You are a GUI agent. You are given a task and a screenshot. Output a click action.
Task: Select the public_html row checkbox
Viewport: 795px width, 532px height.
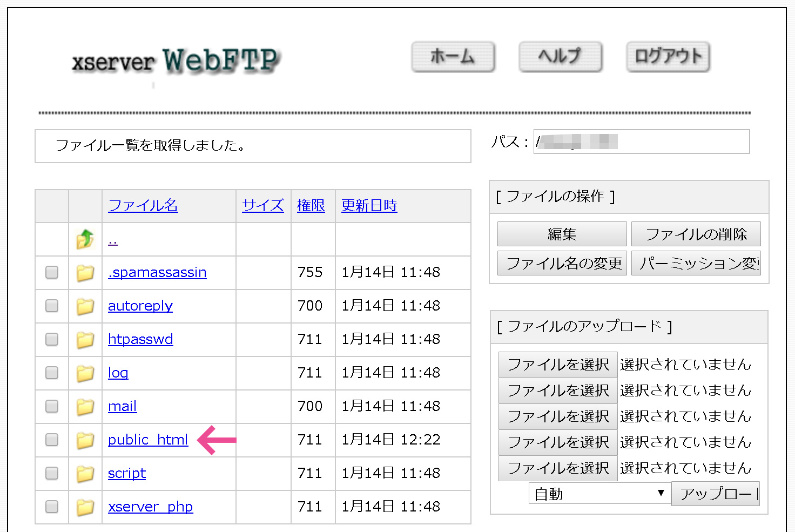point(52,440)
